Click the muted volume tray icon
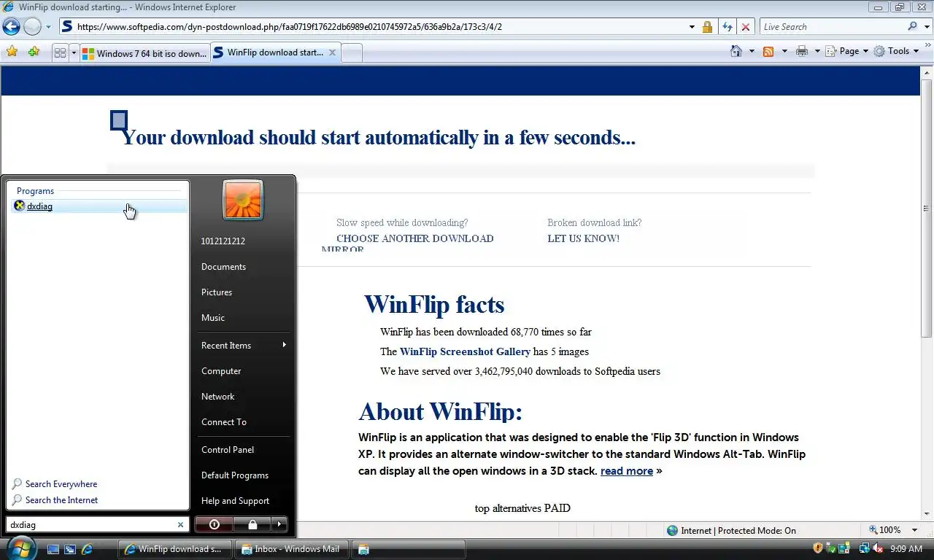Screen dimensions: 934x560 (x=877, y=548)
